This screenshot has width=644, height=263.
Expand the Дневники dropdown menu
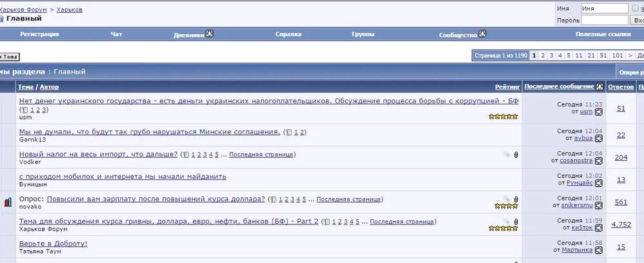click(209, 33)
